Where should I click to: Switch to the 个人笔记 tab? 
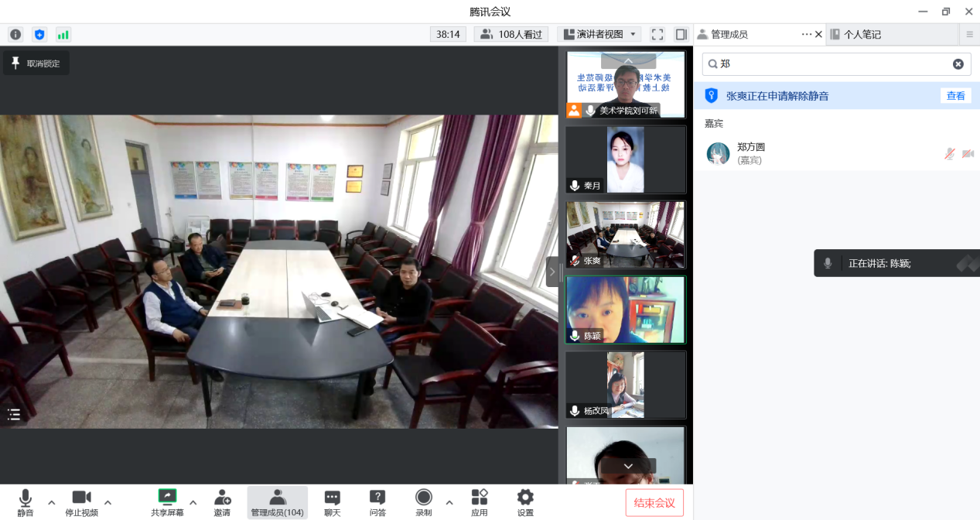pyautogui.click(x=862, y=34)
